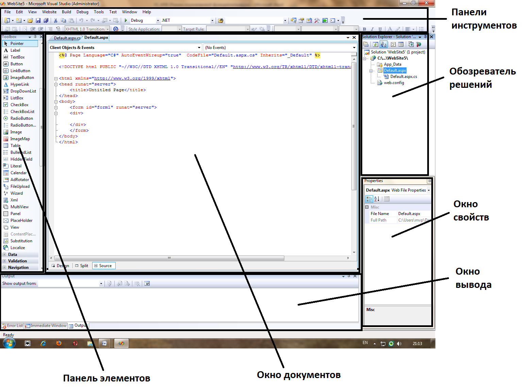
Task: Click the Cut scissors icon
Action: coord(55,20)
